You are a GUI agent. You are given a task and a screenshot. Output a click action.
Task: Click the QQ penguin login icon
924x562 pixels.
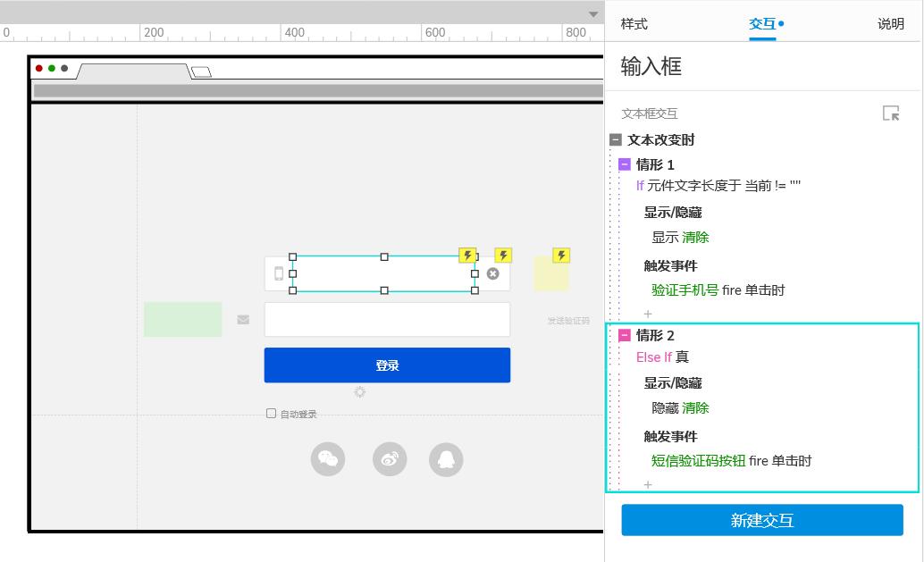click(x=446, y=459)
